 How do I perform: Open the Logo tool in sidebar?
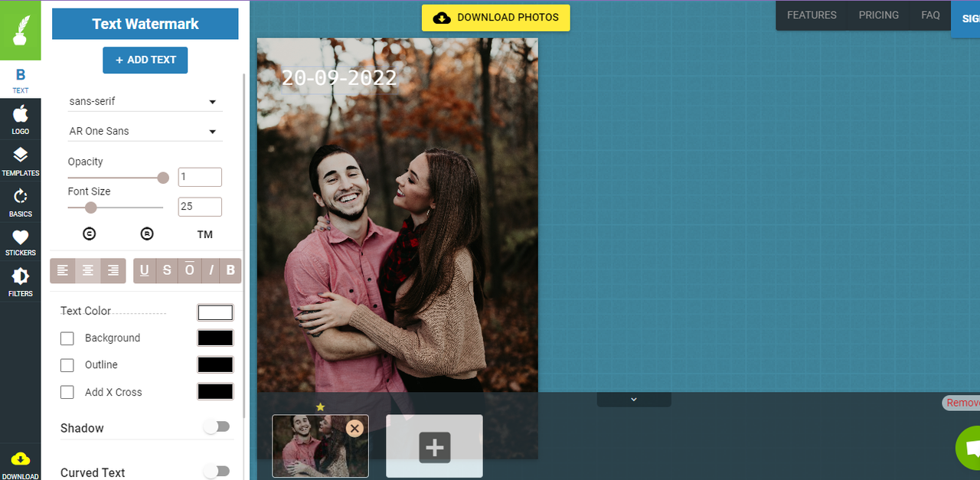coord(20,120)
